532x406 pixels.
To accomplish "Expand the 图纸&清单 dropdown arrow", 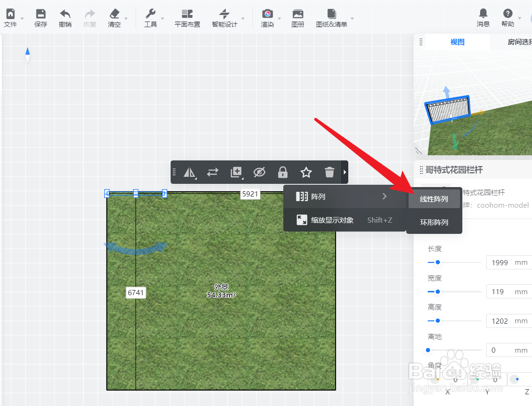I will click(x=352, y=18).
